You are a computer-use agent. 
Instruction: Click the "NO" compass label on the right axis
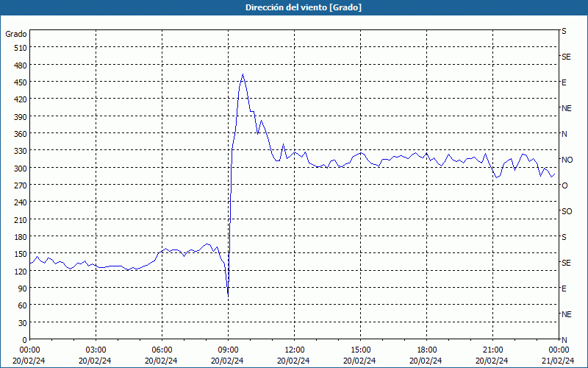tap(567, 160)
